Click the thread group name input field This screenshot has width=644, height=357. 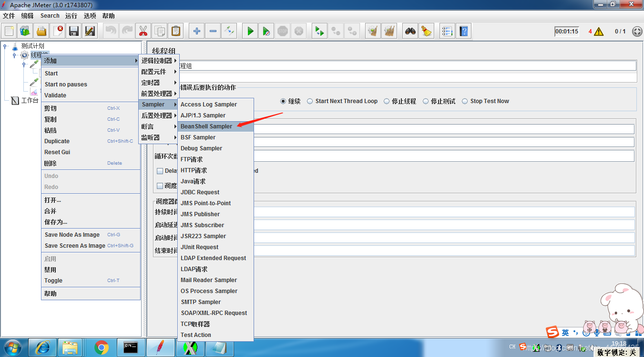pos(407,66)
